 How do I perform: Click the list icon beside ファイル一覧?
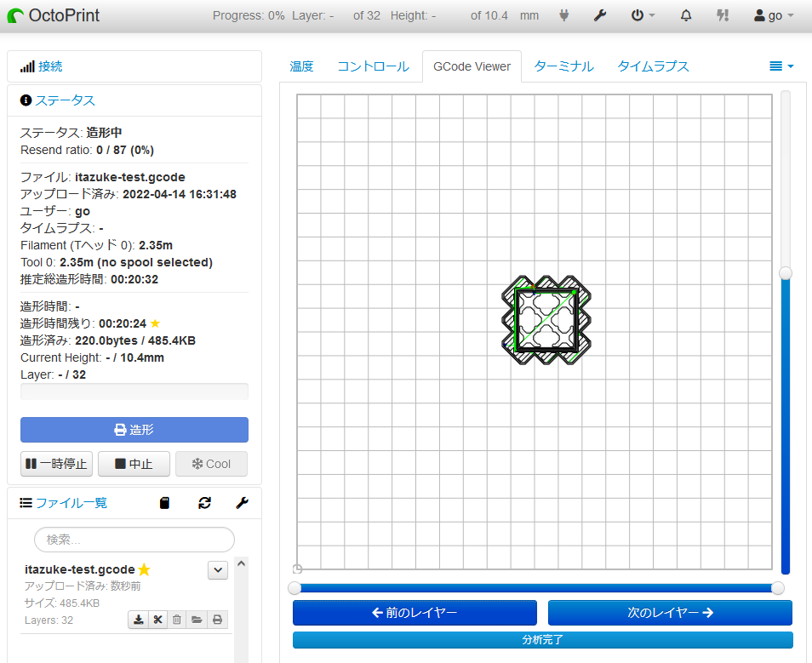click(26, 503)
